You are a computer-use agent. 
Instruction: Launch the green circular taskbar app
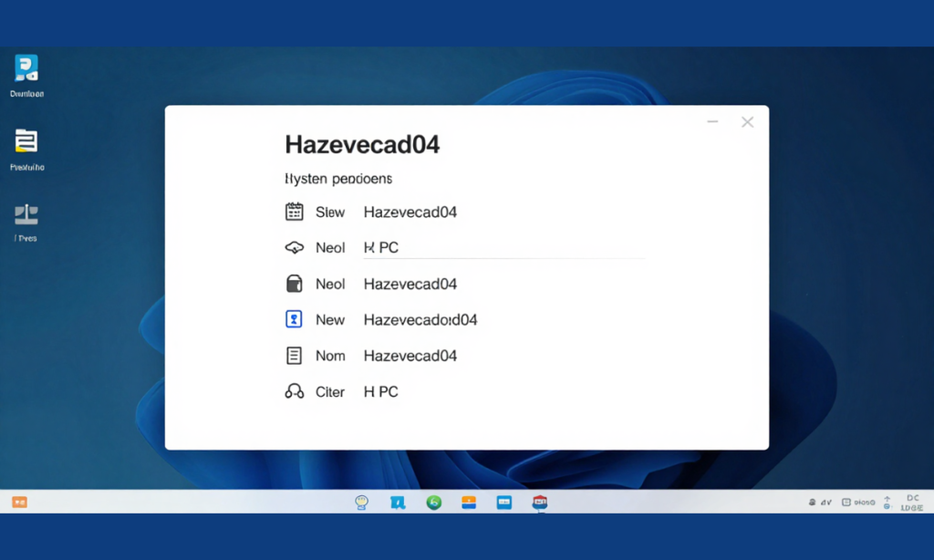[433, 503]
